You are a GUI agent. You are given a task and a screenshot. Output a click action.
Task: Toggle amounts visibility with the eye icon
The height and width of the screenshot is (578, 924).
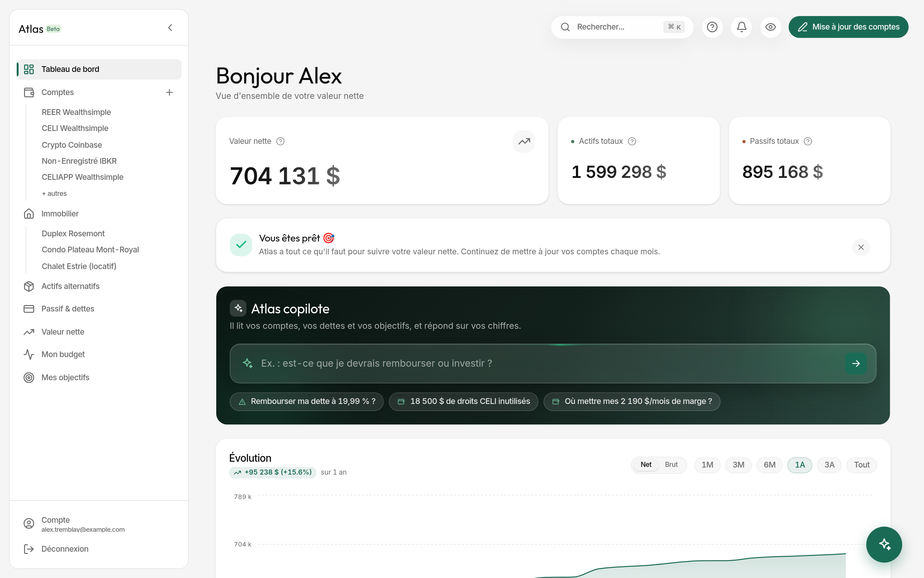tap(771, 27)
